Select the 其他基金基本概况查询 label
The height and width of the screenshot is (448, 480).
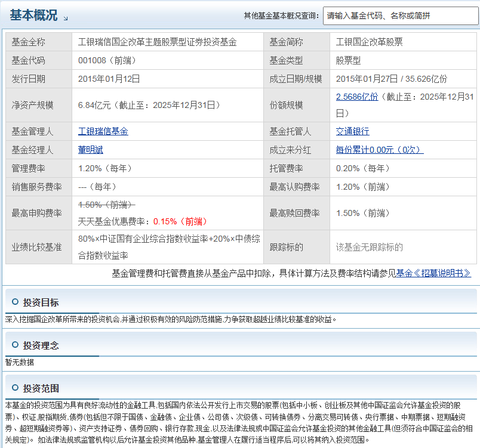(x=282, y=16)
